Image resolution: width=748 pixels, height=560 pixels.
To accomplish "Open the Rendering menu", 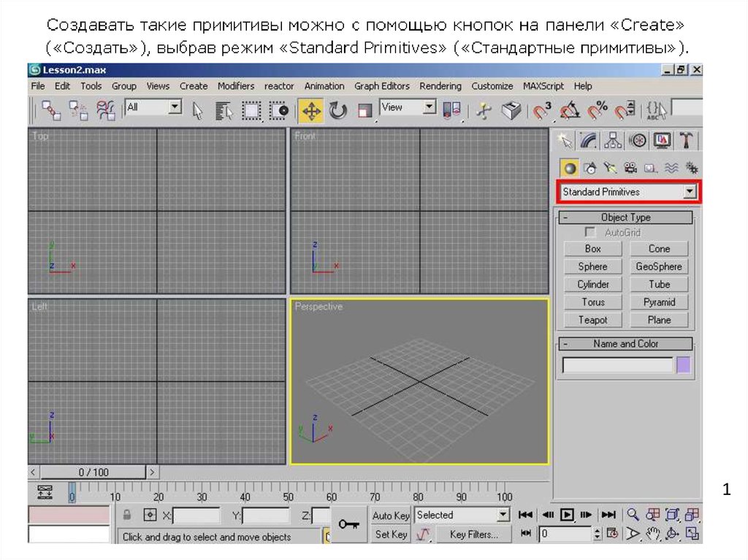I will click(440, 86).
